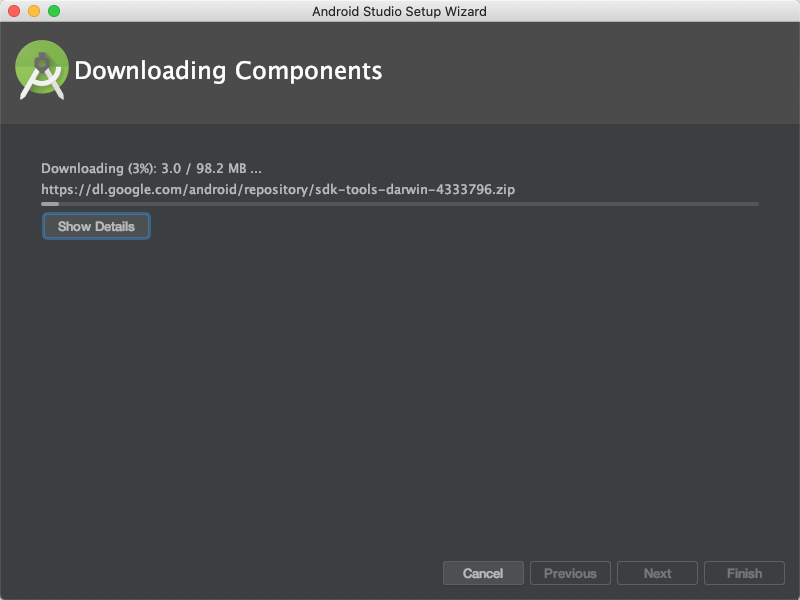Minimize the window using yellow button
The image size is (800, 600).
[34, 11]
